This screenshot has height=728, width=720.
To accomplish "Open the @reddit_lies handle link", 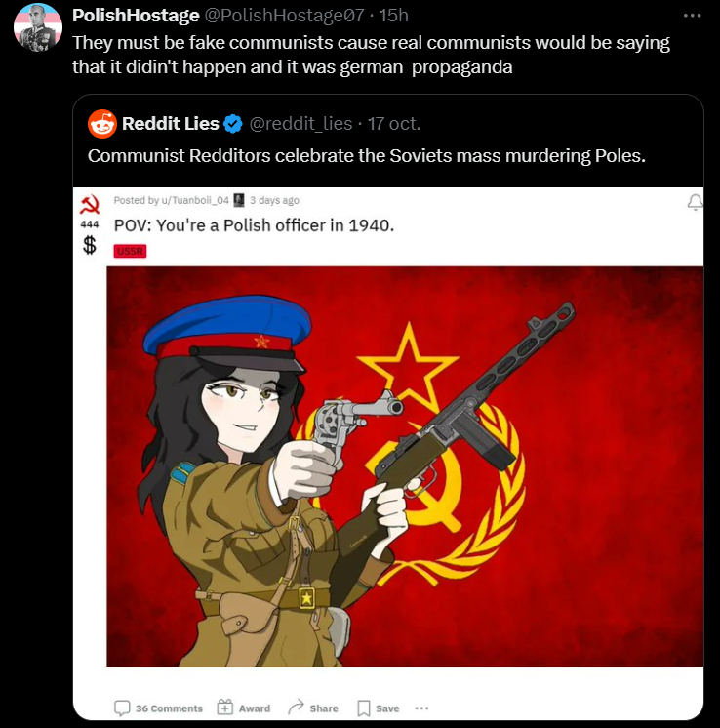I will [x=300, y=124].
